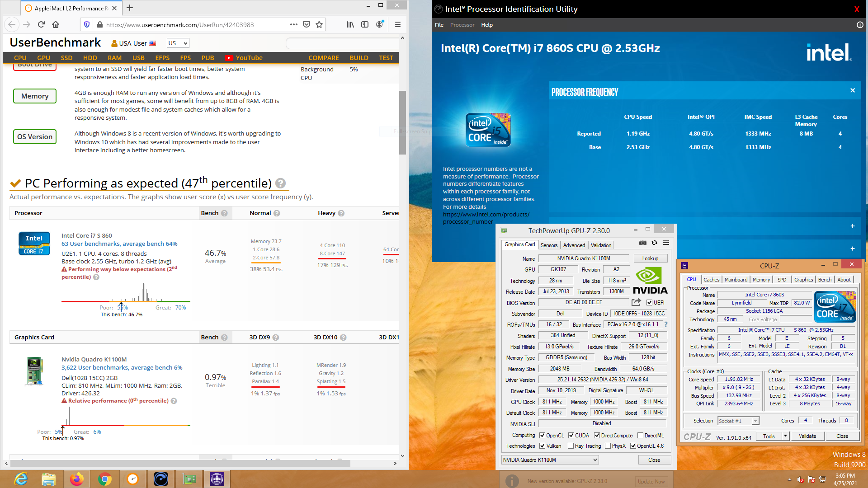
Task: Open CPU-Z Socket #1 selection dropdown
Action: pos(738,421)
